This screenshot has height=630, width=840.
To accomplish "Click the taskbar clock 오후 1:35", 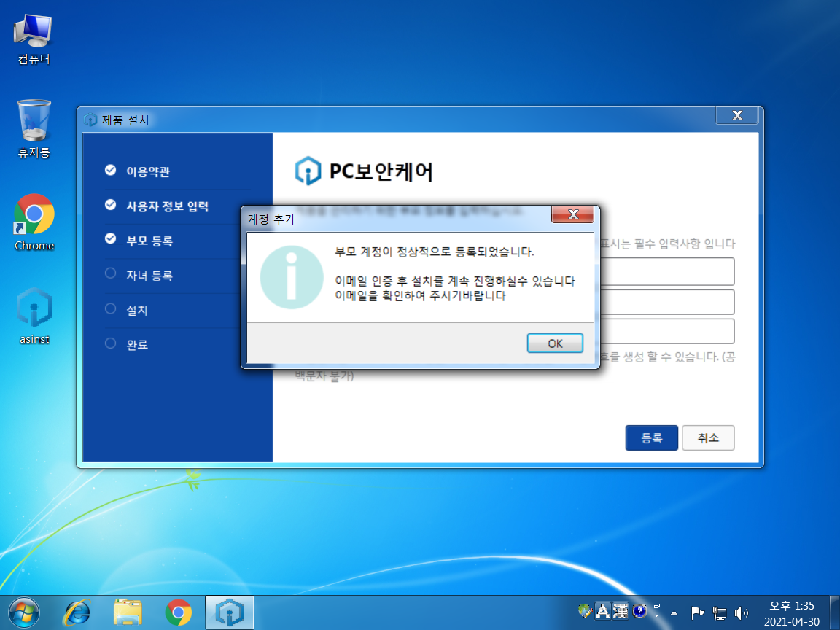I will pyautogui.click(x=791, y=606).
